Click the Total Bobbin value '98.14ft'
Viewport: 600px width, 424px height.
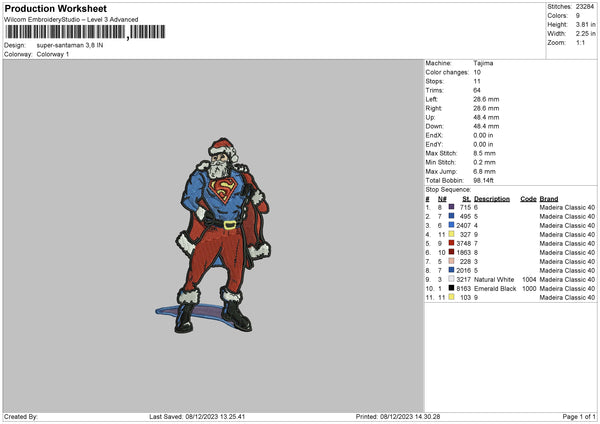(x=484, y=180)
